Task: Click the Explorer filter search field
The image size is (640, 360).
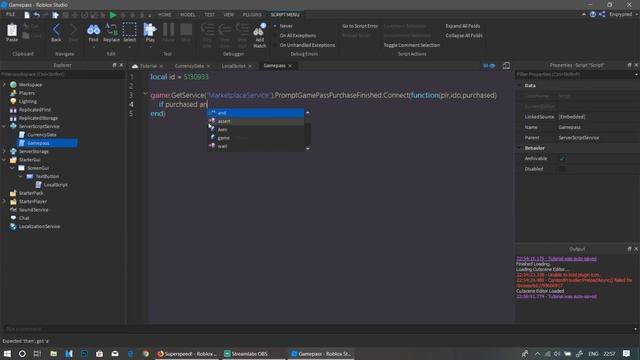Action: [62, 74]
